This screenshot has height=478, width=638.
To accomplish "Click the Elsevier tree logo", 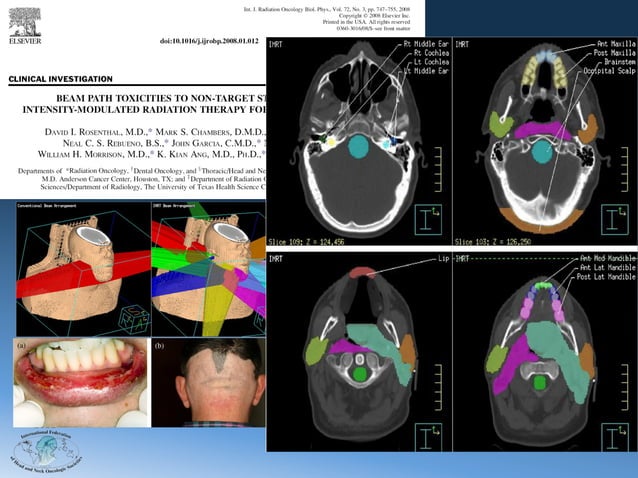I will click(25, 22).
